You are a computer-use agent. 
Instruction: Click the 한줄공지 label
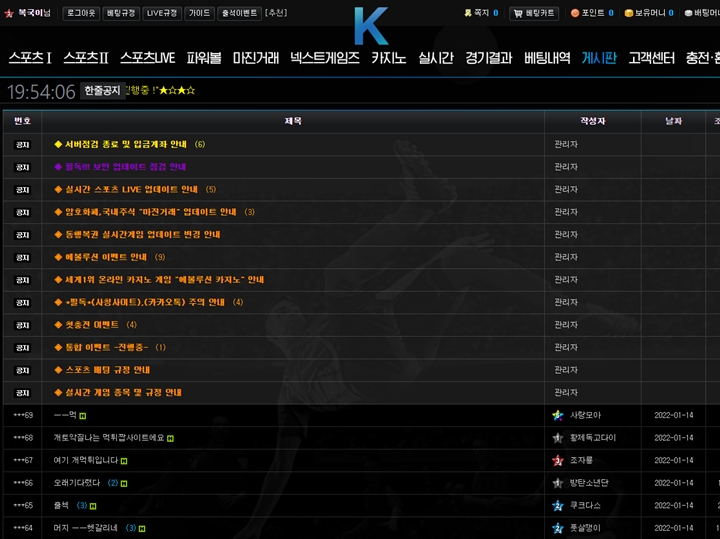[x=102, y=90]
